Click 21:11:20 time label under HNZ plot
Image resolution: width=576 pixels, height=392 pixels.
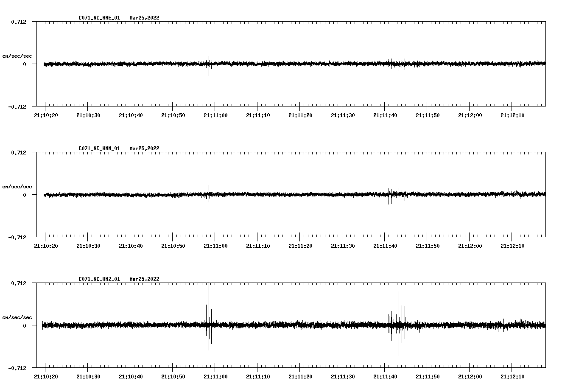click(300, 377)
